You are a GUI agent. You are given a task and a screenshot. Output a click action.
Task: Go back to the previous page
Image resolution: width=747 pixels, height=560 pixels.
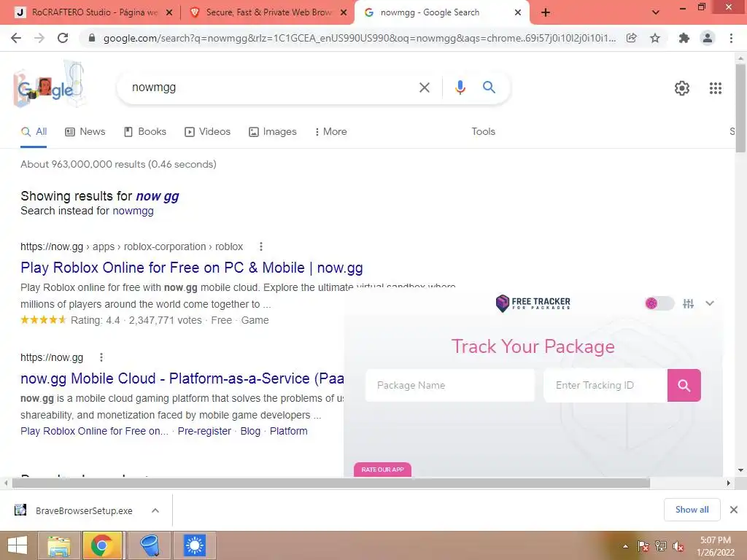16,38
